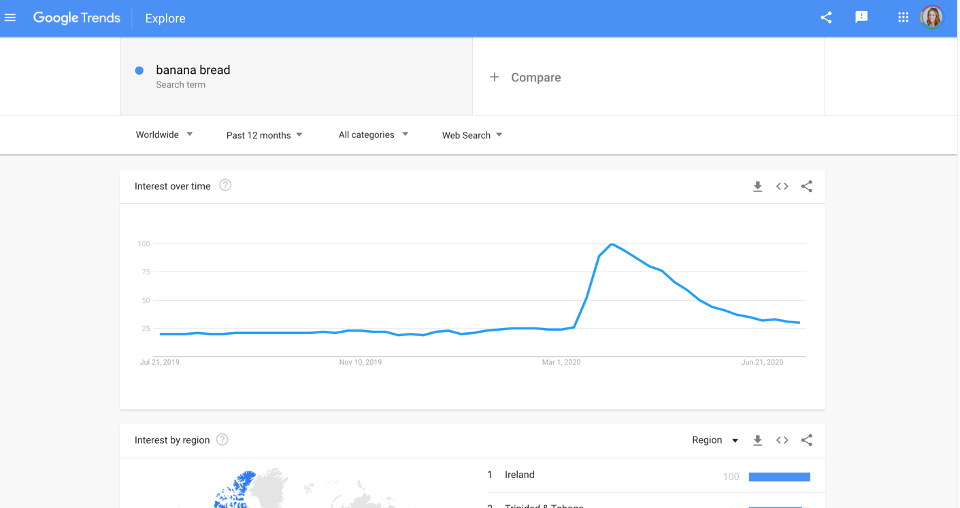This screenshot has height=508, width=960.
Task: Expand the All categories dropdown
Action: tap(373, 135)
